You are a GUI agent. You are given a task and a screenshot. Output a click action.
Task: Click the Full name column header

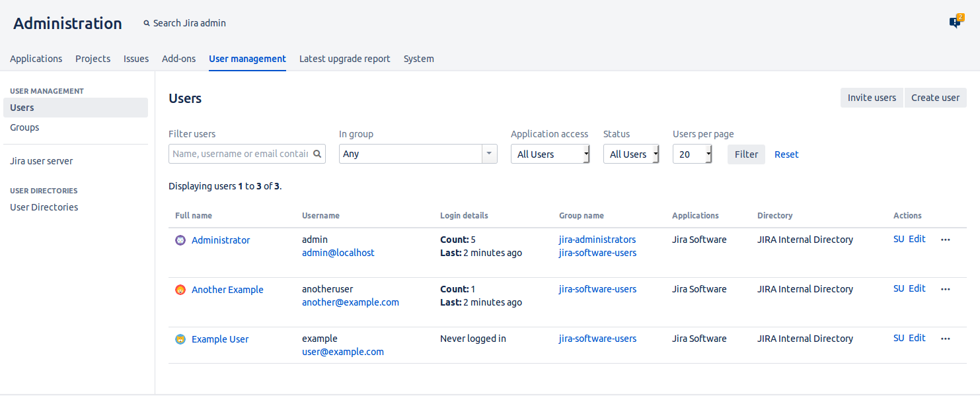pyautogui.click(x=194, y=216)
